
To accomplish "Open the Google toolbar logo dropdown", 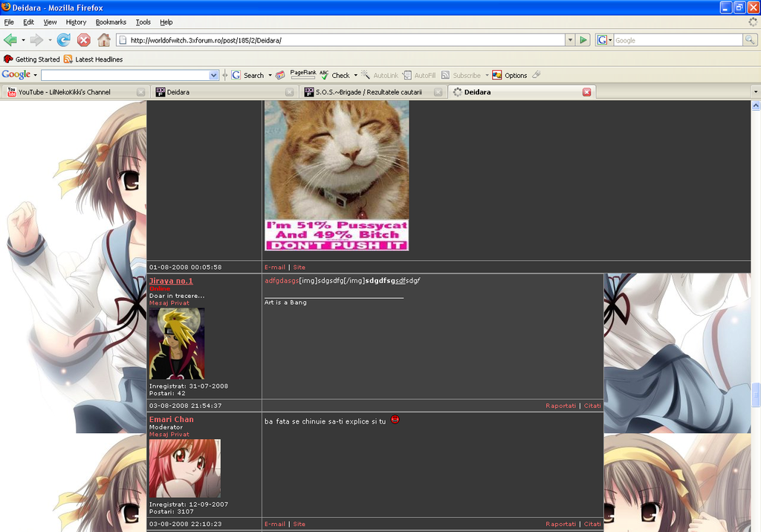I will 35,75.
